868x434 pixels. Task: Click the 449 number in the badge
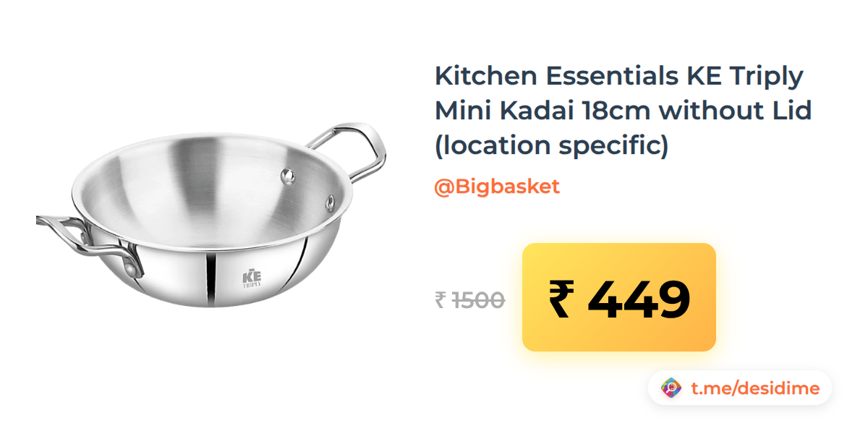[639, 299]
